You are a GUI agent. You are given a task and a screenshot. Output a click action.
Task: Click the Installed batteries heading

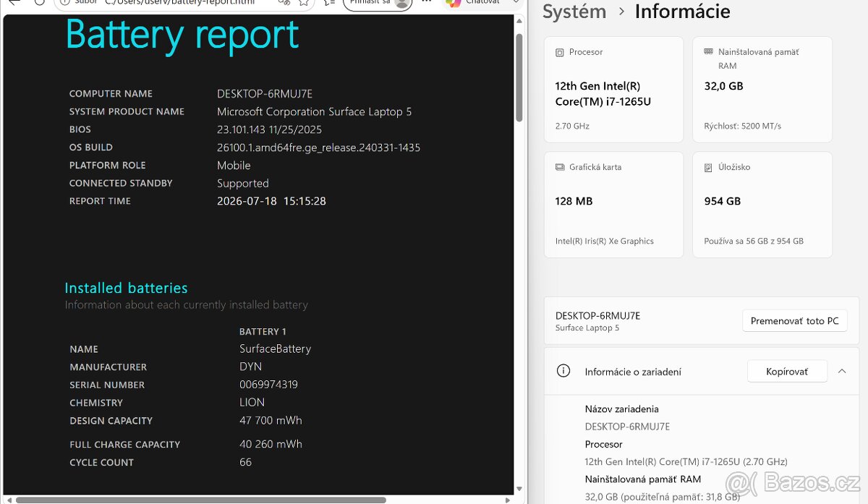126,288
